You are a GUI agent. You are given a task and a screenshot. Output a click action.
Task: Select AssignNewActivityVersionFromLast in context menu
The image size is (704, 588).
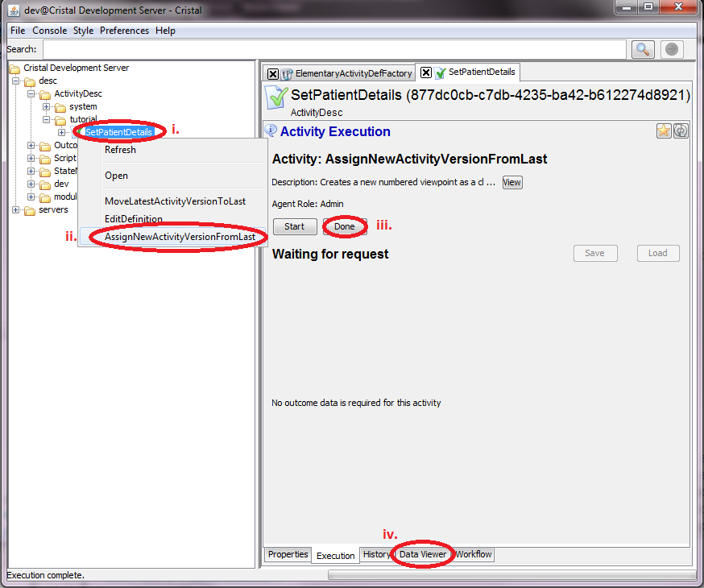[x=173, y=237]
